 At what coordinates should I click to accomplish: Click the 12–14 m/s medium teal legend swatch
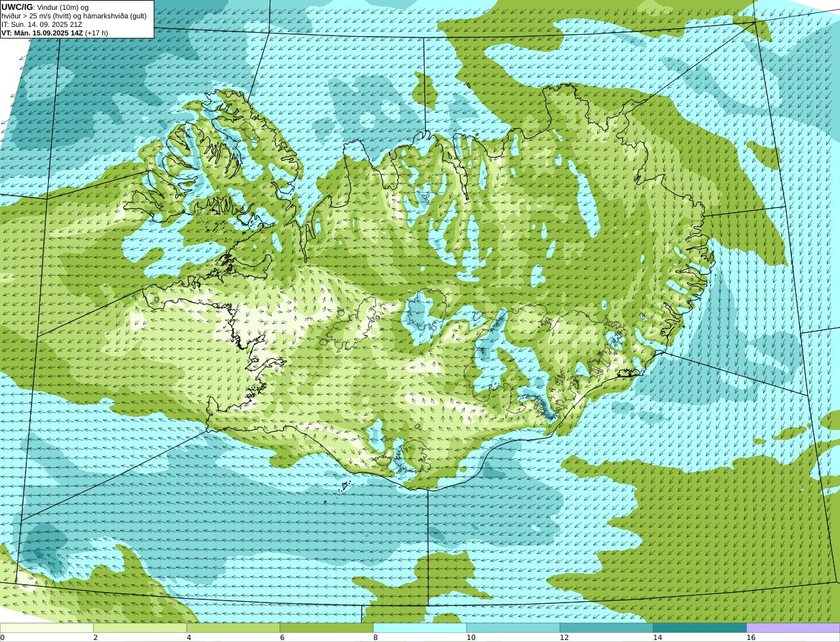(x=606, y=628)
